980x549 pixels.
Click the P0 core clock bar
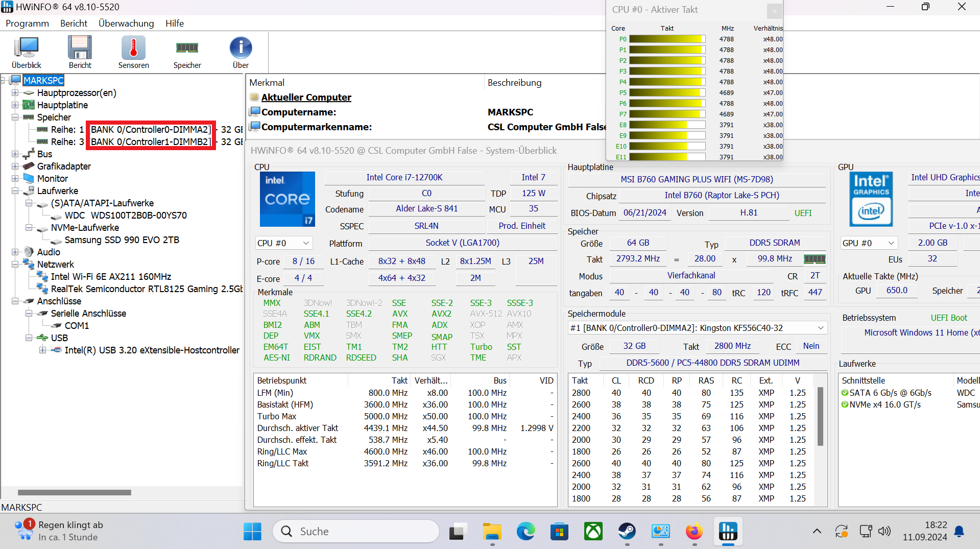pos(667,39)
